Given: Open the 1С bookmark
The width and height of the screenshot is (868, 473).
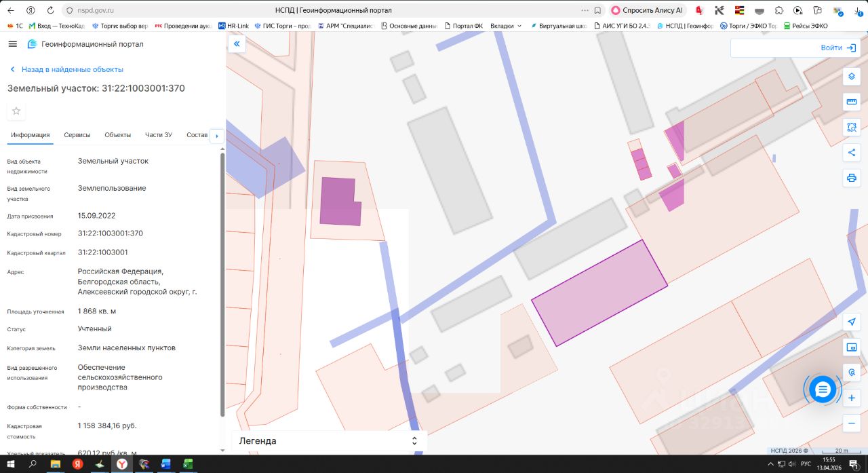Looking at the screenshot, I should (x=15, y=26).
